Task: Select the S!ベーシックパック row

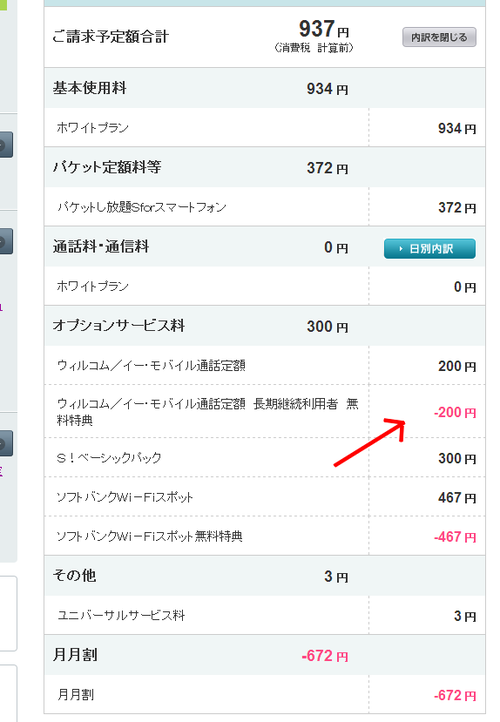Action: tap(265, 457)
